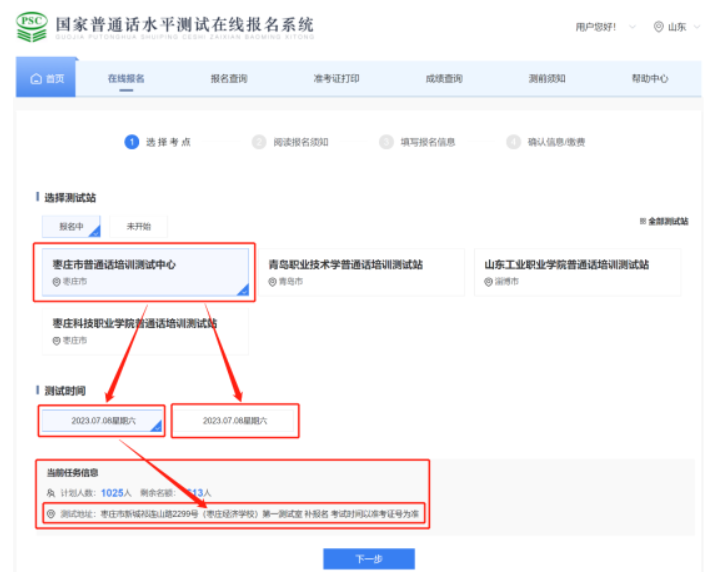Image resolution: width=722 pixels, height=572 pixels.
Task: Click the step 2 circle 阅读报名须知
Action: coord(259,142)
